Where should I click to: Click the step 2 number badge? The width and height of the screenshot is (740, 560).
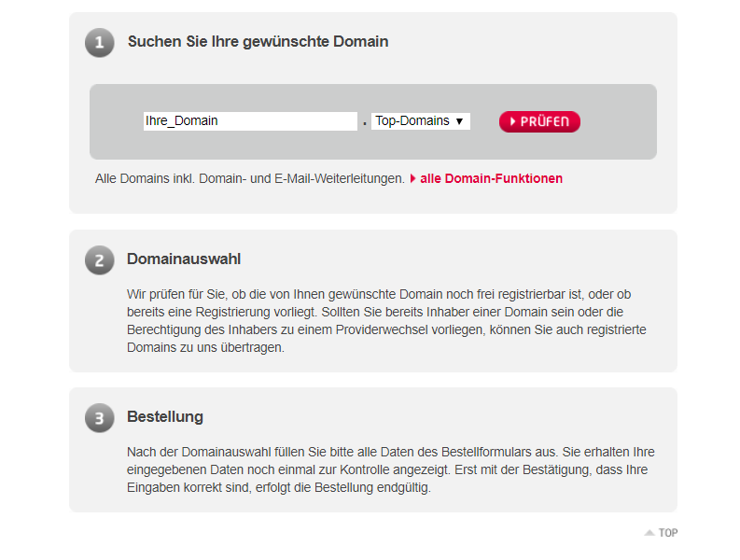[x=99, y=260]
